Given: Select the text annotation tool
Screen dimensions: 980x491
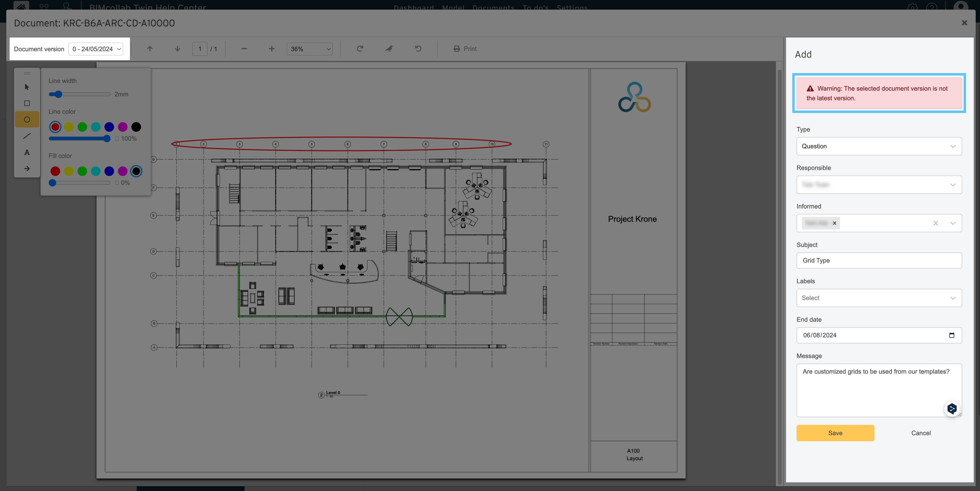Looking at the screenshot, I should 27,152.
